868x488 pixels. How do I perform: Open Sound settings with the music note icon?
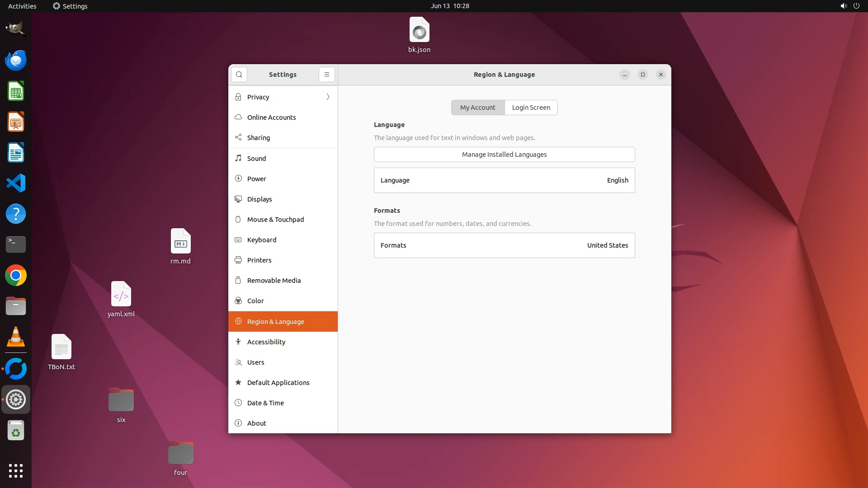point(238,158)
